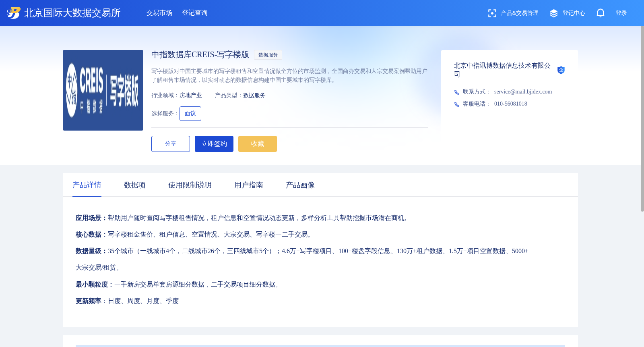Click the 更新频率 heading text
Viewport: 644px width, 347px height.
[x=89, y=301]
